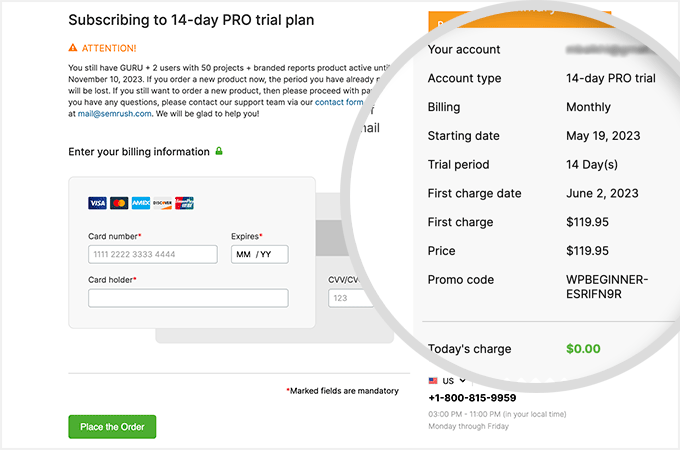The image size is (680, 450).
Task: Click into the Card holder field
Action: click(x=188, y=298)
